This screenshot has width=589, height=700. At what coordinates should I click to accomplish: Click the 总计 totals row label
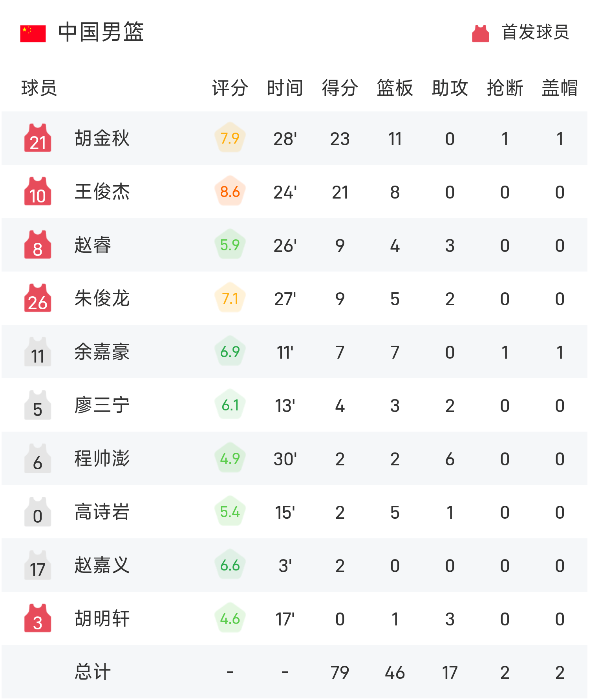(93, 672)
